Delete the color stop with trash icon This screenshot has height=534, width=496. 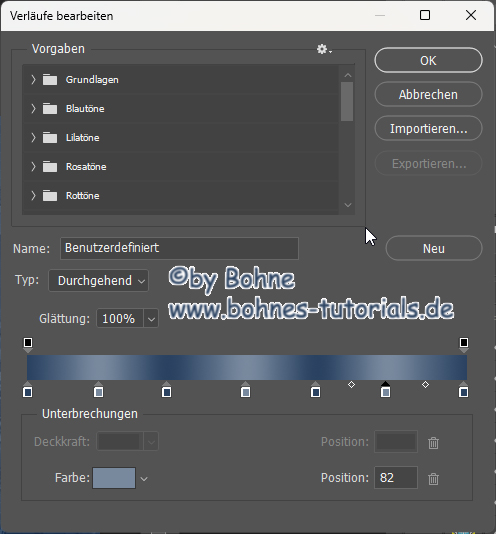pyautogui.click(x=433, y=478)
